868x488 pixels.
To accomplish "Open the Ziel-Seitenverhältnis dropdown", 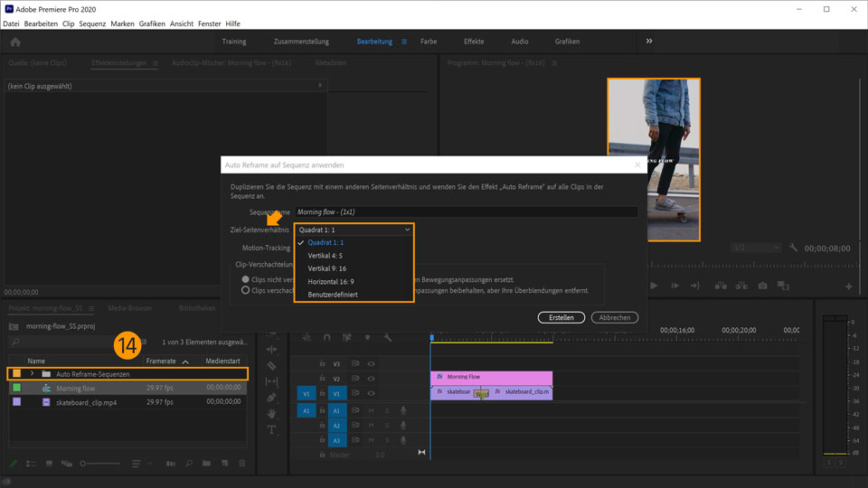I will click(354, 230).
